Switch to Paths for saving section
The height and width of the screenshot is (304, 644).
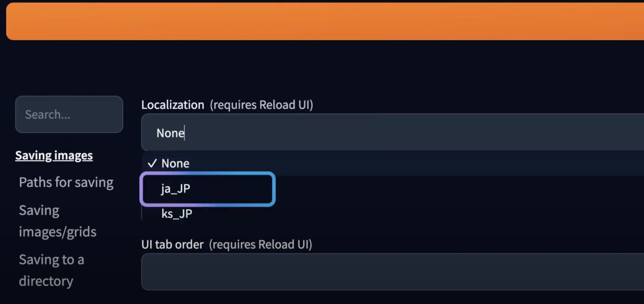pyautogui.click(x=66, y=182)
